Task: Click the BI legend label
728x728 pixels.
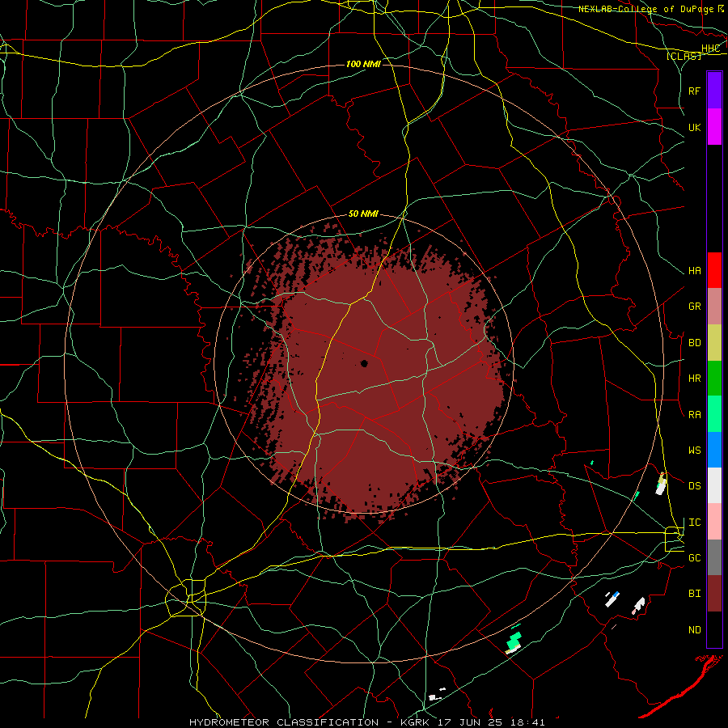Action: click(x=694, y=594)
